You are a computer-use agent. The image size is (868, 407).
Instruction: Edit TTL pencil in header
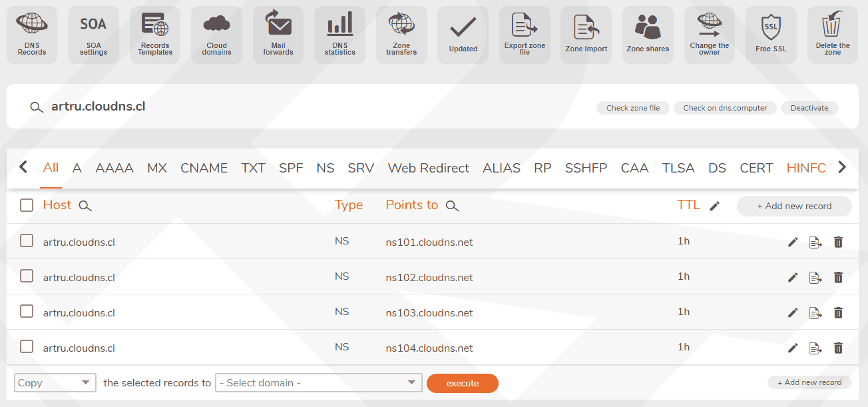point(714,206)
